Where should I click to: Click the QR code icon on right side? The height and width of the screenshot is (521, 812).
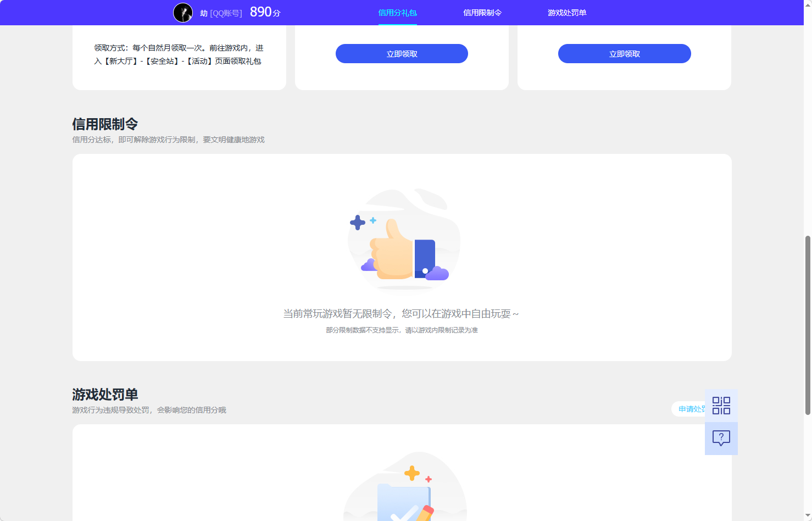click(x=721, y=405)
